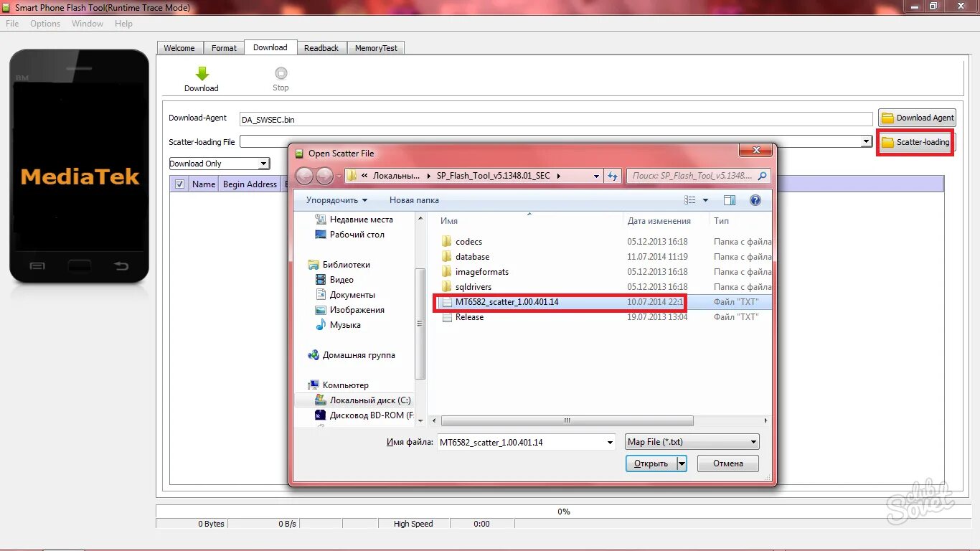Select the Музыка library
Screen dimensions: 980x551
pos(338,325)
